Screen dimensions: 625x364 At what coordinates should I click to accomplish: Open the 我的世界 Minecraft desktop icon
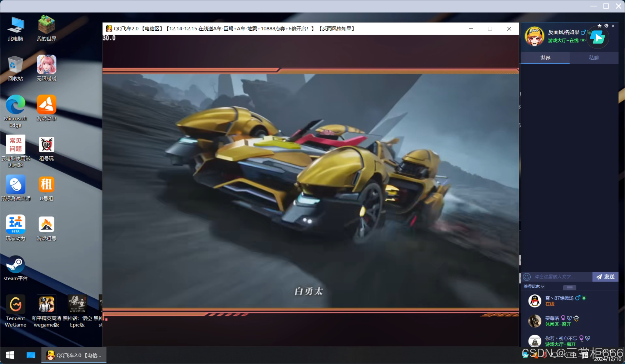[46, 28]
